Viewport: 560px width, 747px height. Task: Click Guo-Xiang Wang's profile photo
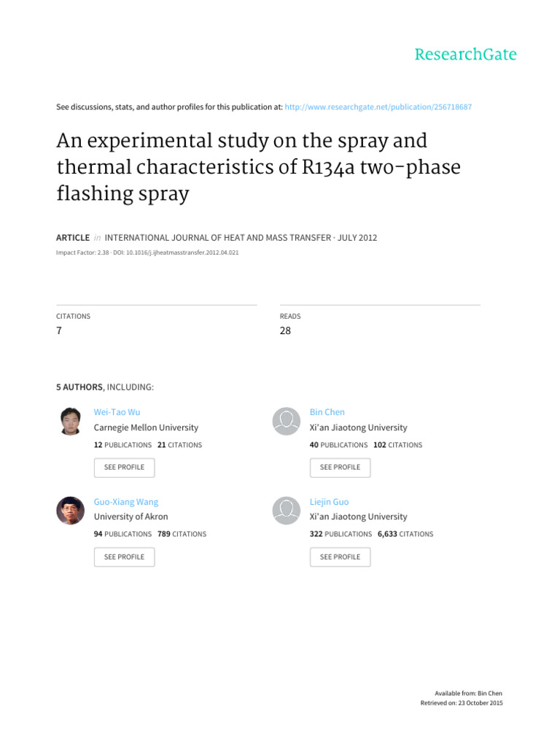pos(71,511)
